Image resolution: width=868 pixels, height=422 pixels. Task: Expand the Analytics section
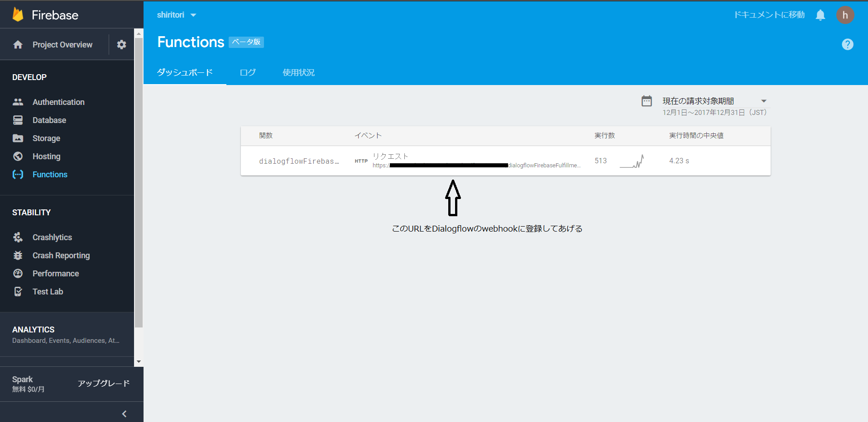point(67,335)
